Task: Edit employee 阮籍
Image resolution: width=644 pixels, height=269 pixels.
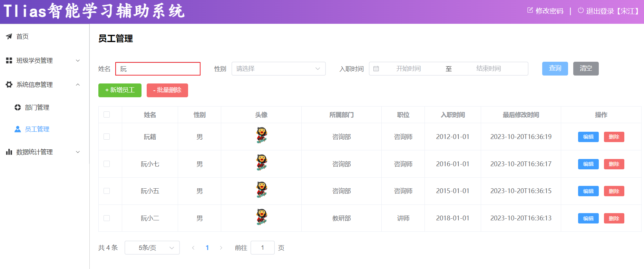Action: click(588, 137)
